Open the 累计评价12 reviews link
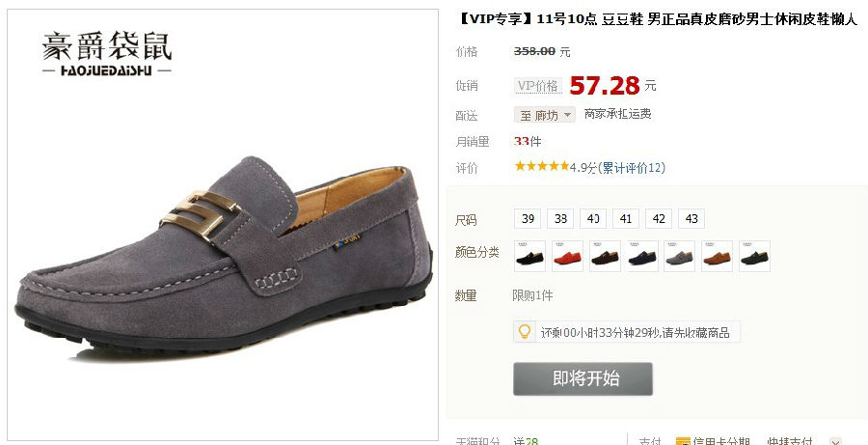The image size is (868, 445). coord(632,167)
